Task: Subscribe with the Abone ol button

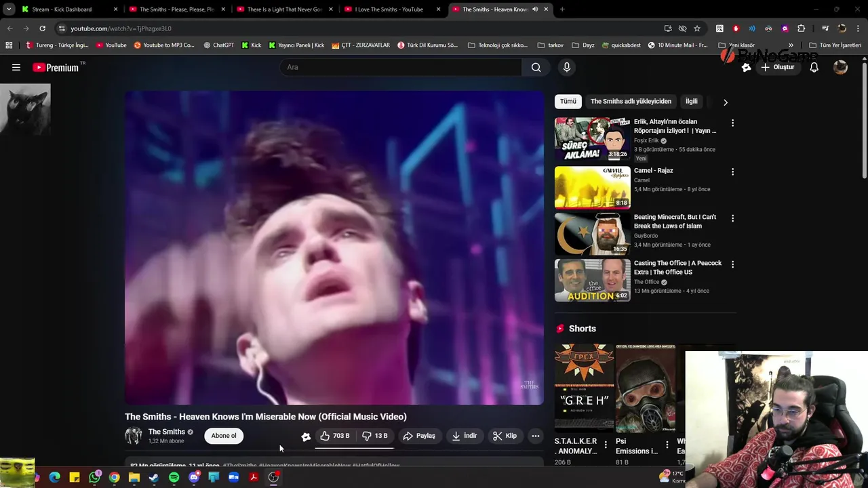Action: pyautogui.click(x=224, y=436)
